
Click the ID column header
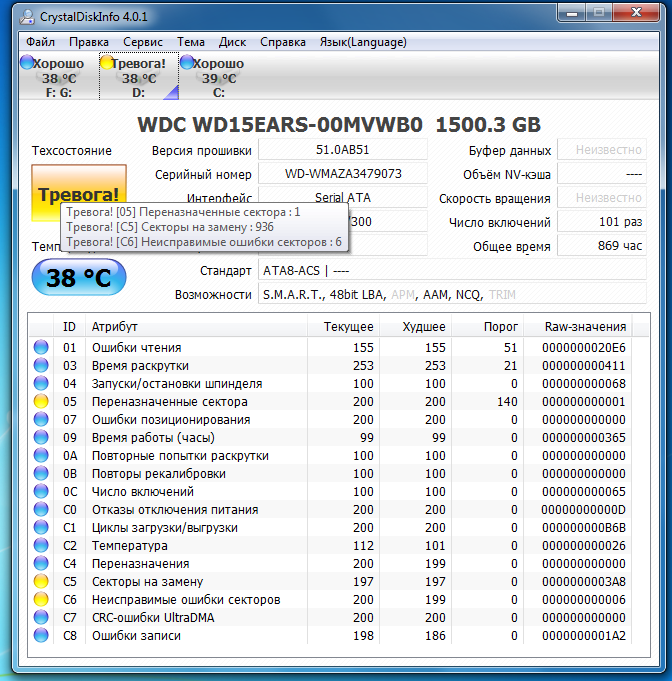70,327
